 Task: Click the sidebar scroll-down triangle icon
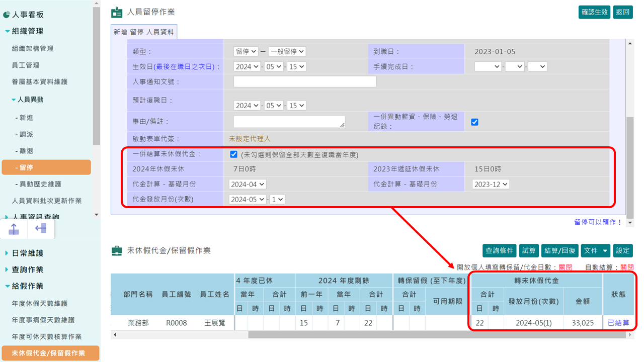coord(96,215)
